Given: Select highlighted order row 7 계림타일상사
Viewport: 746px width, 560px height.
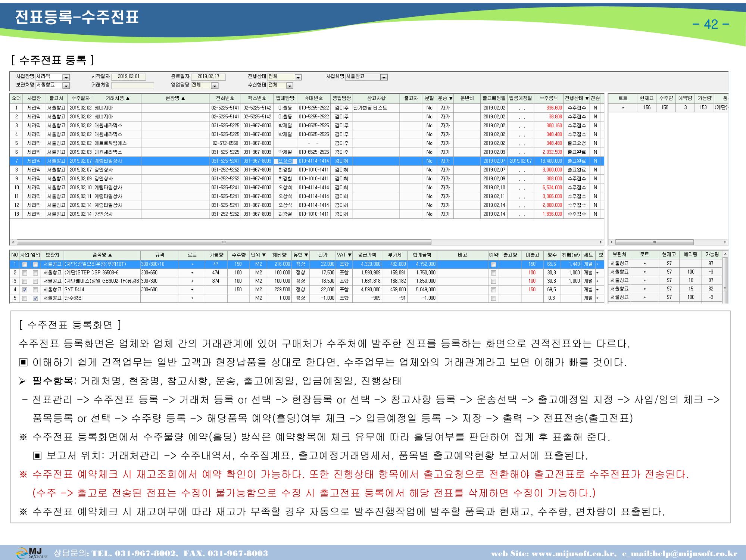Looking at the screenshot, I should pyautogui.click(x=307, y=161).
